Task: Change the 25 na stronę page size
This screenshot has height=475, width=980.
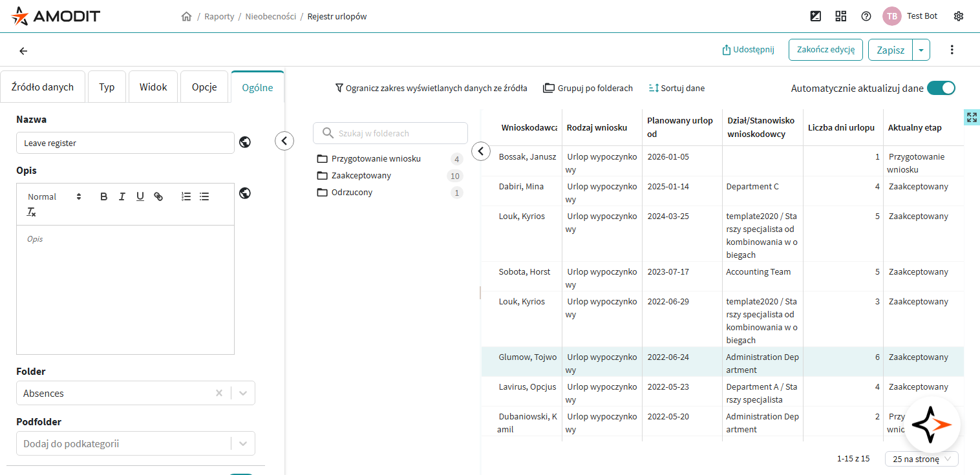Action: tap(921, 459)
